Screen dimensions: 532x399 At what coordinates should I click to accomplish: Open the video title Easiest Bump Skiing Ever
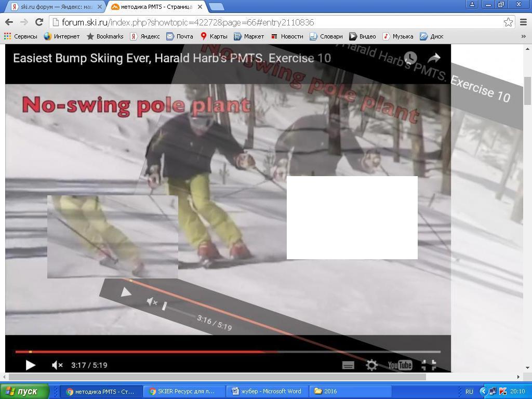[172, 58]
